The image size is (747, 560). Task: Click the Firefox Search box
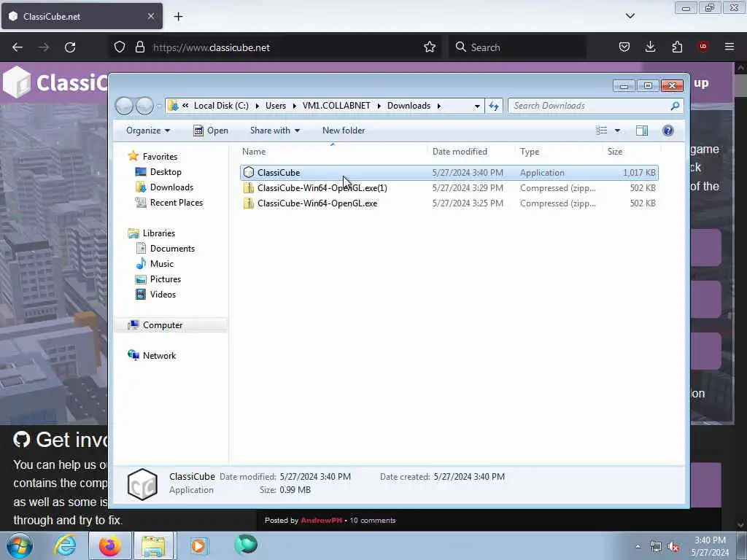[517, 47]
